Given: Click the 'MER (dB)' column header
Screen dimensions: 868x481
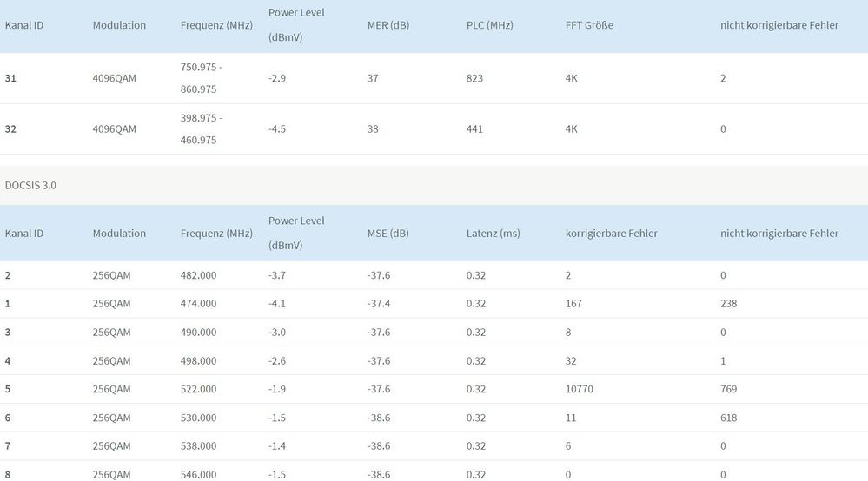Looking at the screenshot, I should (388, 25).
